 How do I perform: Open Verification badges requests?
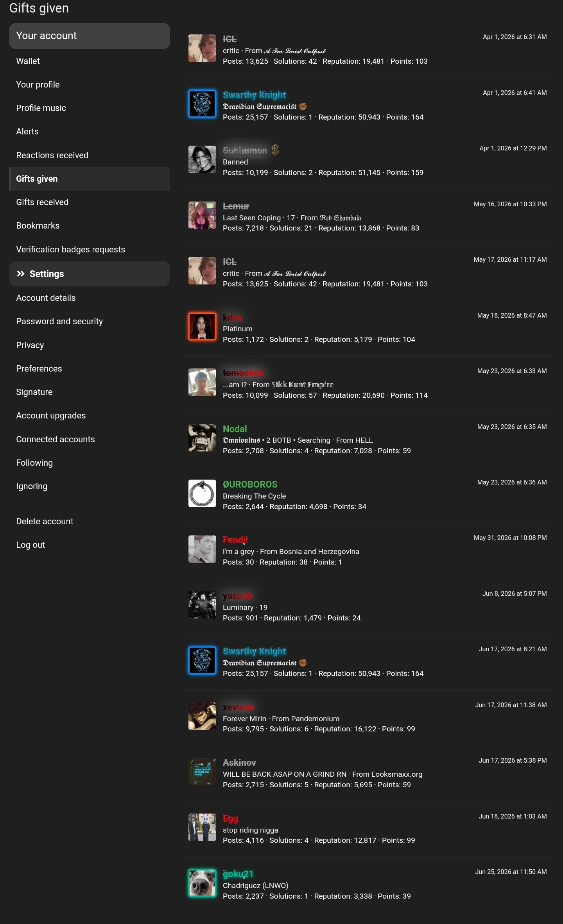tap(90, 250)
